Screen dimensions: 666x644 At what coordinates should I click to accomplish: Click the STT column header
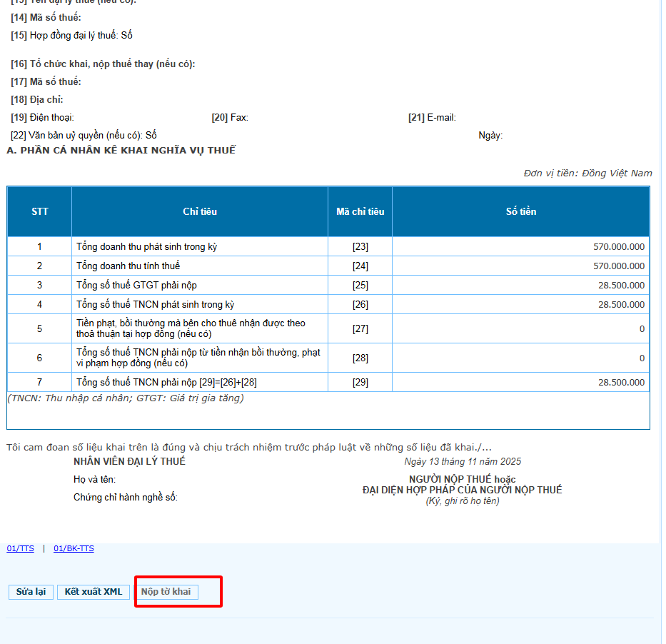(40, 211)
